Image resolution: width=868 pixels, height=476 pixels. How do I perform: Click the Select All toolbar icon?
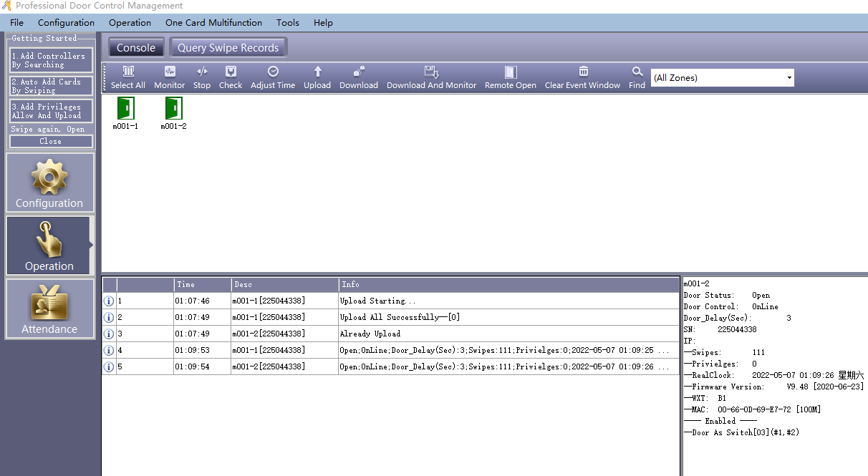pos(128,77)
